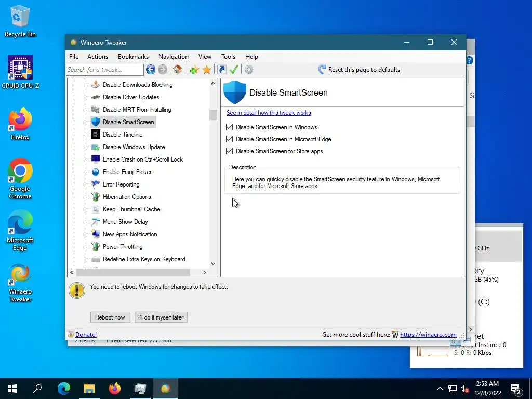This screenshot has height=399, width=532.
Task: Open Google Chrome desktop shortcut
Action: [20, 179]
